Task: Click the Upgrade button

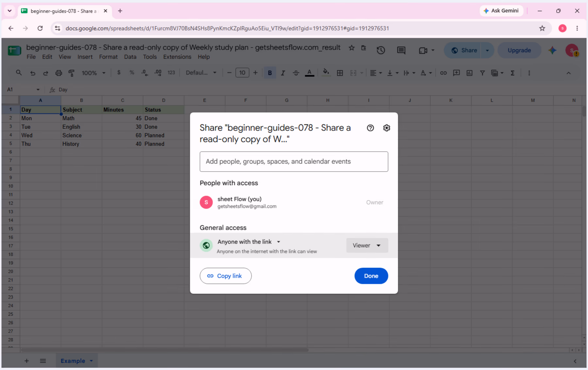Action: (x=519, y=50)
